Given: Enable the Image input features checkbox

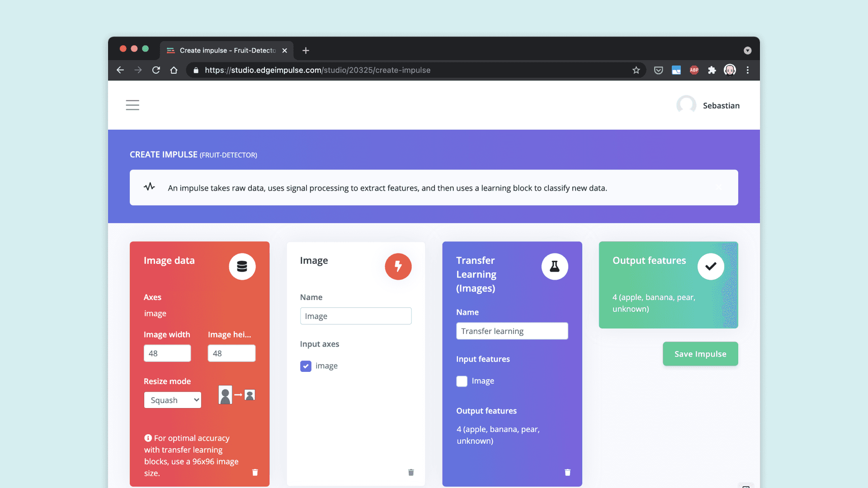Looking at the screenshot, I should 462,381.
